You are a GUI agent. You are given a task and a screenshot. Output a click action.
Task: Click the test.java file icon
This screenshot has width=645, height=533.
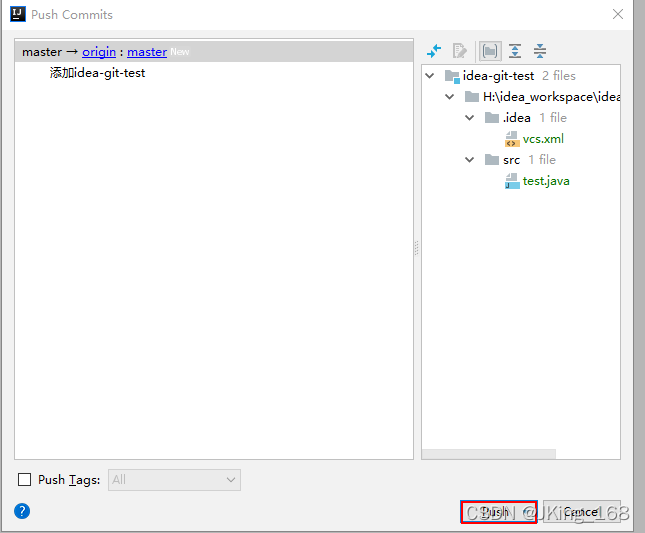point(512,181)
